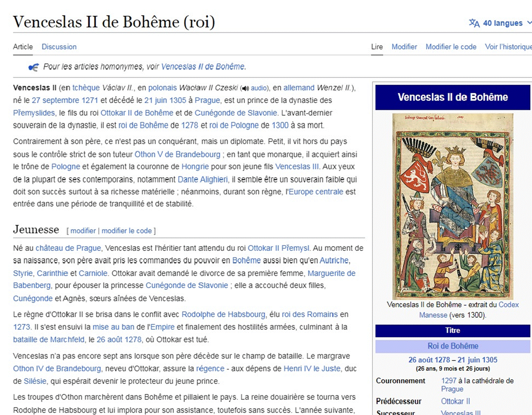532x415 pixels.
Task: Follow the Carinthie link
Action: [52, 273]
